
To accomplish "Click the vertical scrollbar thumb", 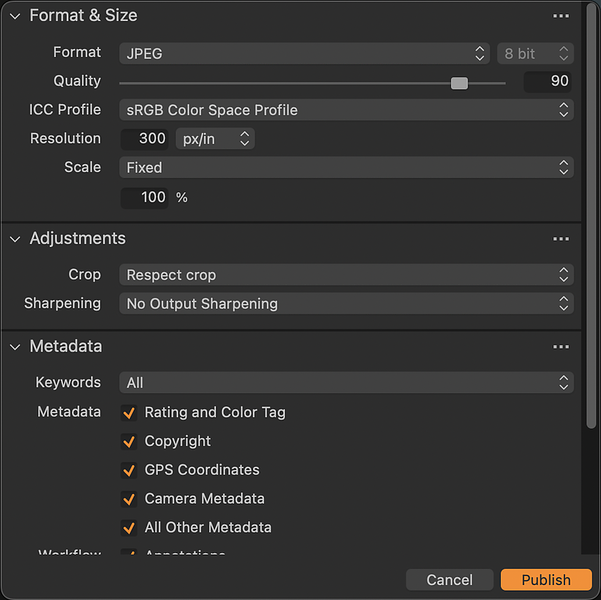I will [591, 215].
